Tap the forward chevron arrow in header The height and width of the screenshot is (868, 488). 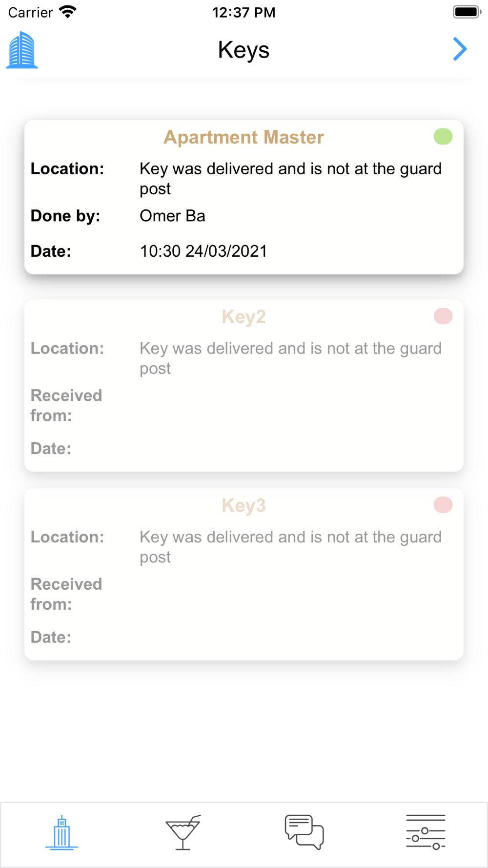point(460,49)
